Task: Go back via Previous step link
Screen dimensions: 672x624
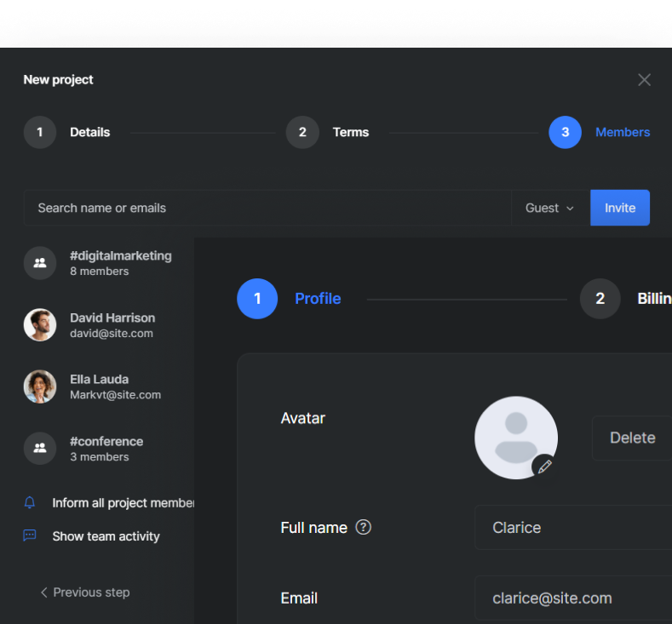Action: [x=85, y=593]
